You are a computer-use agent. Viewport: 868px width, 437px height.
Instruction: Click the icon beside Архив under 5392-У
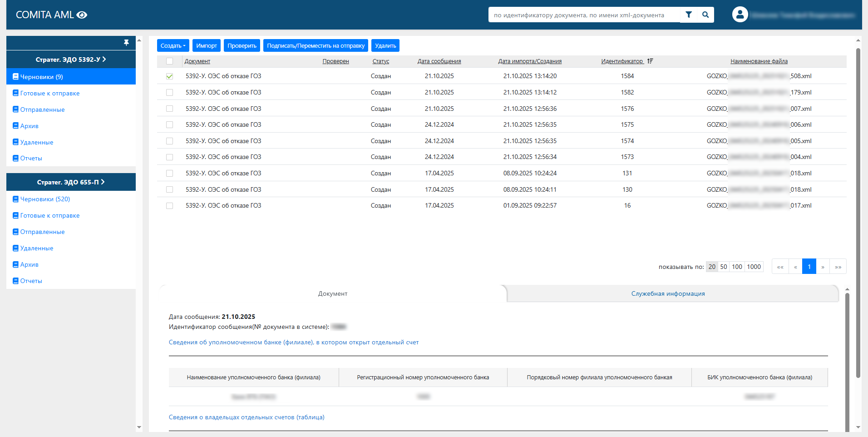15,126
